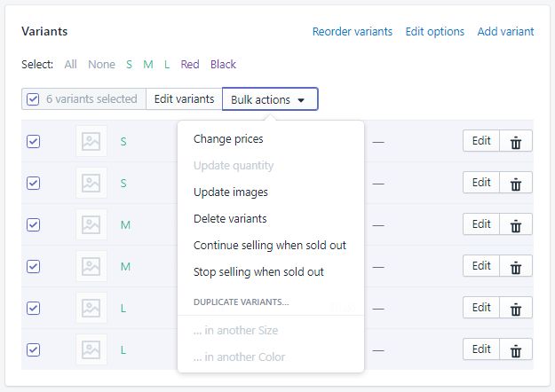Click the last L size label link
The height and width of the screenshot is (392, 555).
point(123,350)
